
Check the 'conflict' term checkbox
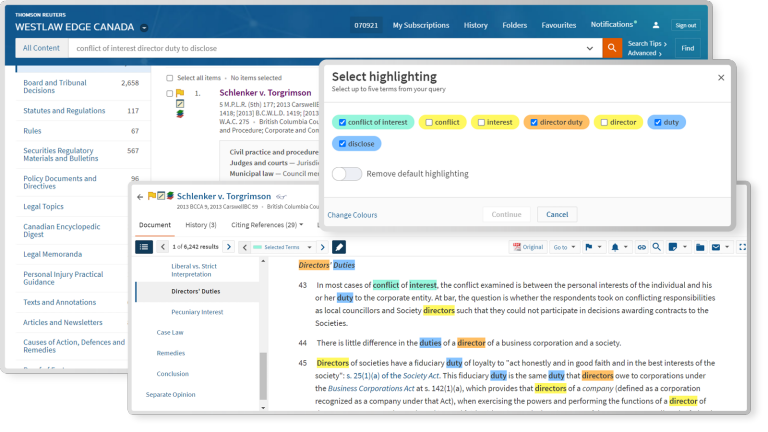click(x=429, y=122)
